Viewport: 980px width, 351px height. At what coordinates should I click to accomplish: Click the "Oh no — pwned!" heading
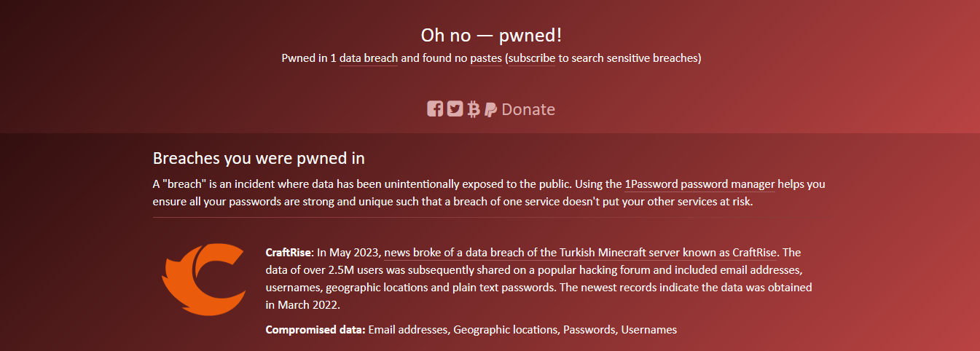coord(490,35)
